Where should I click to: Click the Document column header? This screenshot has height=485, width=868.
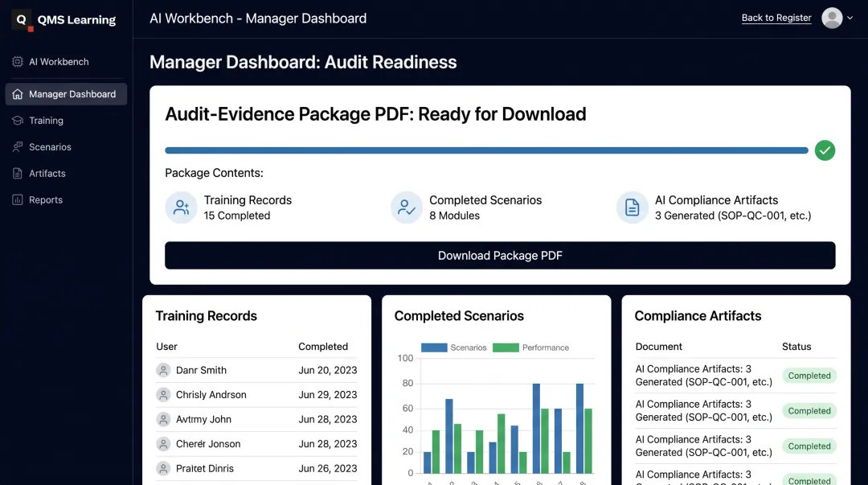point(659,347)
